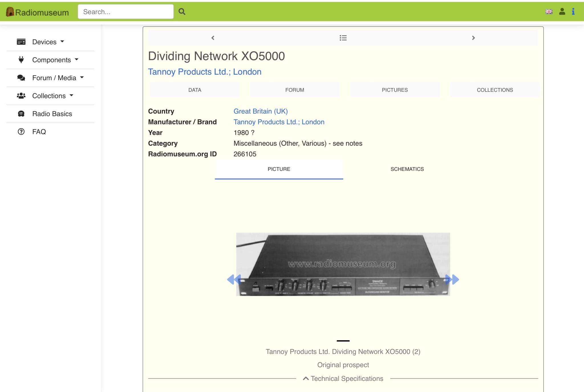Click the magnifier search icon
584x392 pixels.
pos(182,11)
